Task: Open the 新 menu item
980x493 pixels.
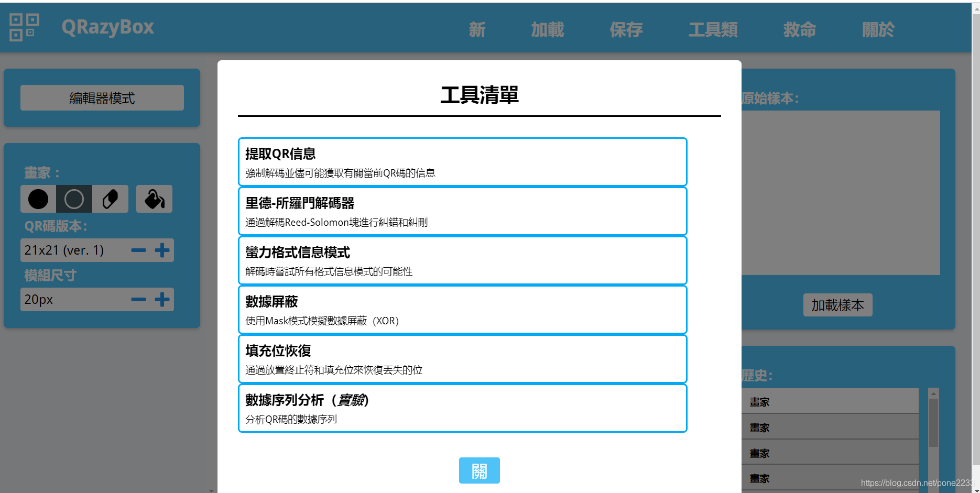Action: click(477, 30)
